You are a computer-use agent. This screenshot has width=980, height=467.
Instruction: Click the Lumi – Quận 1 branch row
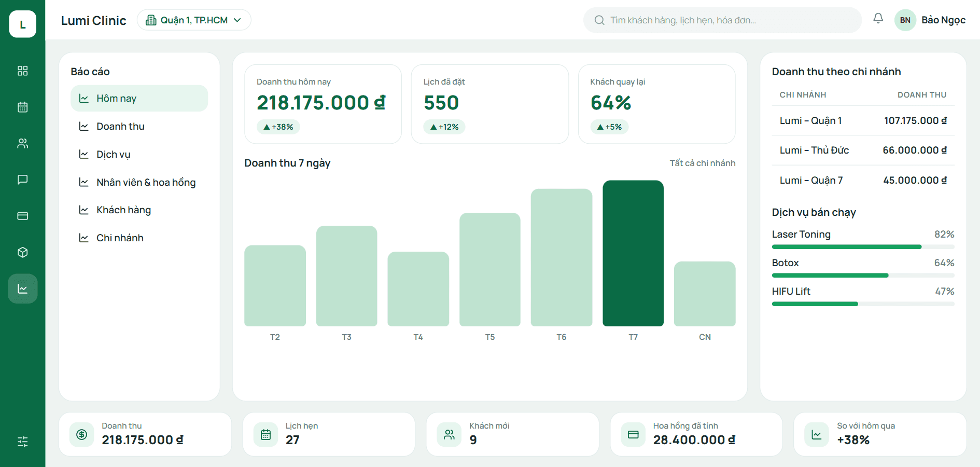coord(863,120)
